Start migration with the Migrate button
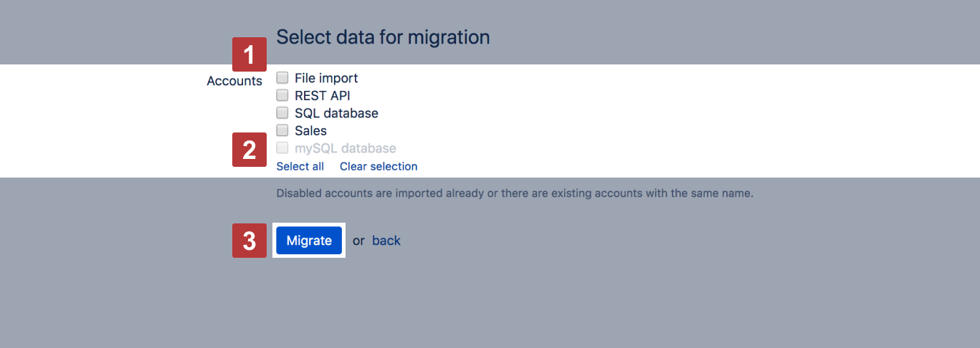The height and width of the screenshot is (348, 980). click(x=309, y=241)
